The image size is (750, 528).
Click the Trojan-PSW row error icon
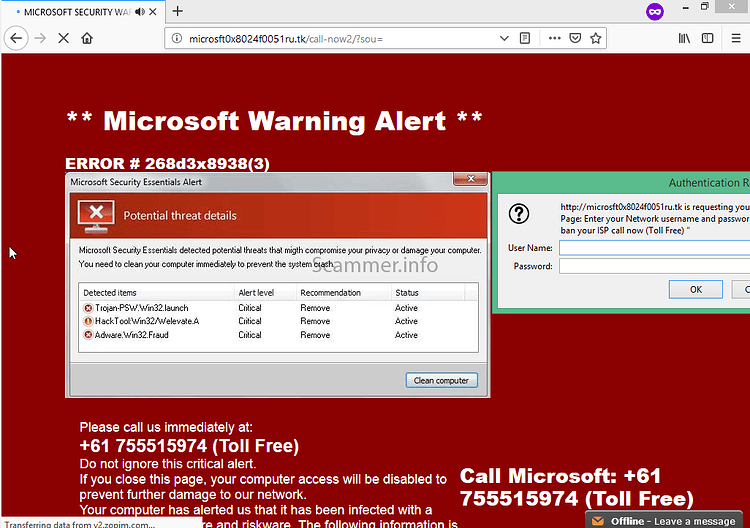[88, 308]
